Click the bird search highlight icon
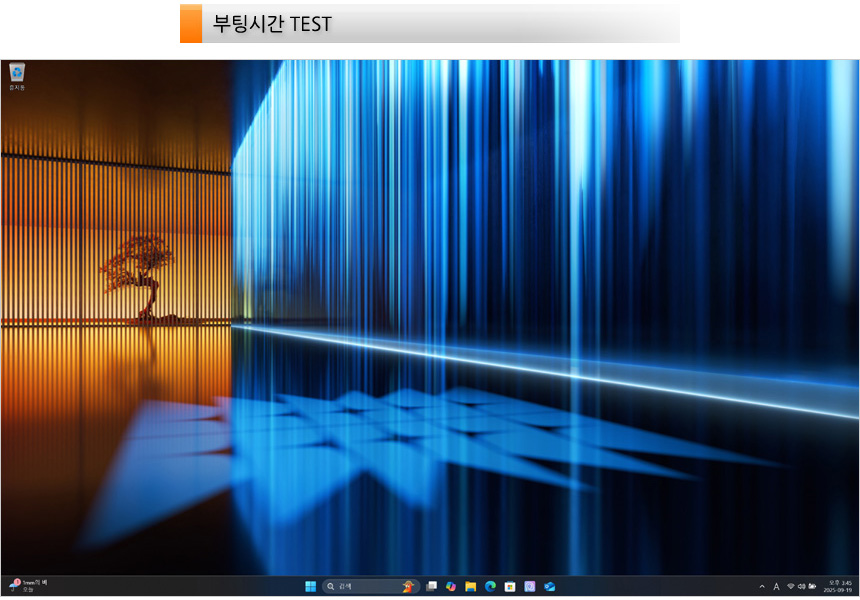860x600 pixels. (407, 586)
